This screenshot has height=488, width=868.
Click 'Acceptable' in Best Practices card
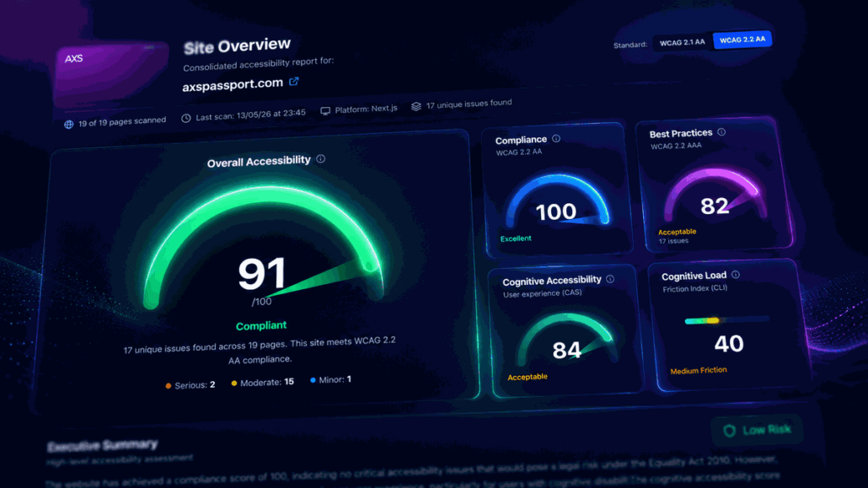point(677,232)
